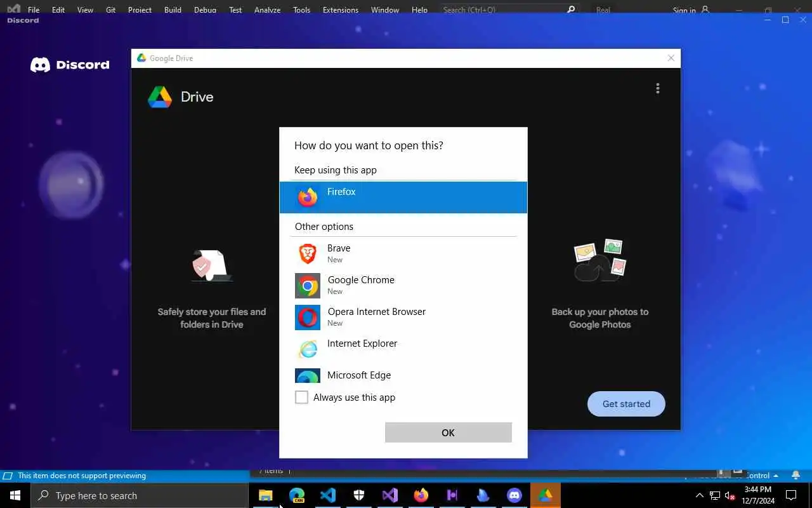
Task: Choose Internet Explorer from the list
Action: [x=403, y=349]
